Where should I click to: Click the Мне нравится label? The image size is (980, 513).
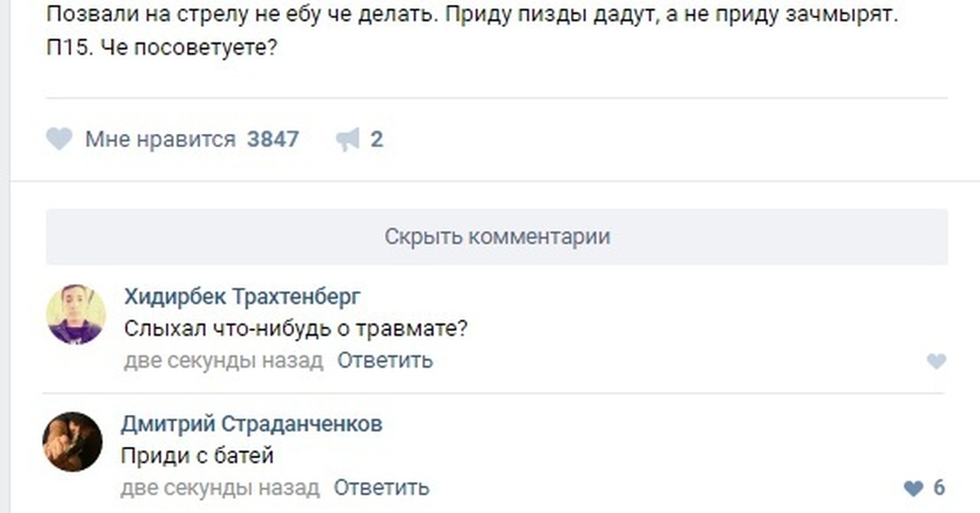(160, 140)
